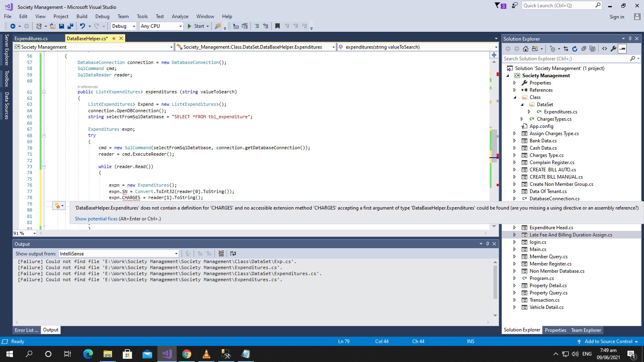Open Microsoft Edge from taskbar
The width and height of the screenshot is (644, 362).
point(88,354)
